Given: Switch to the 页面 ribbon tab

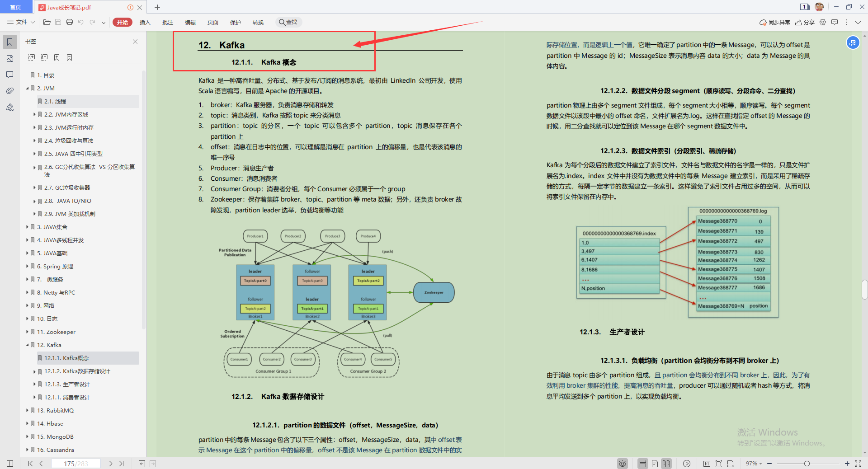Looking at the screenshot, I should point(212,22).
